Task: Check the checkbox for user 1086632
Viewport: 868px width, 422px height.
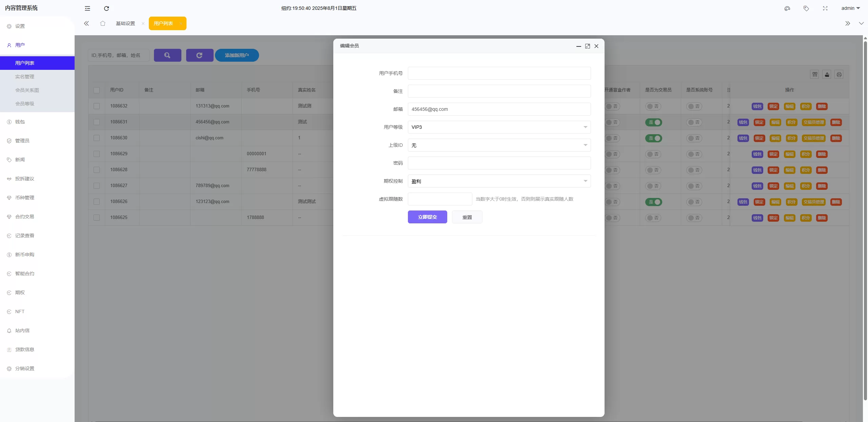Action: click(97, 106)
